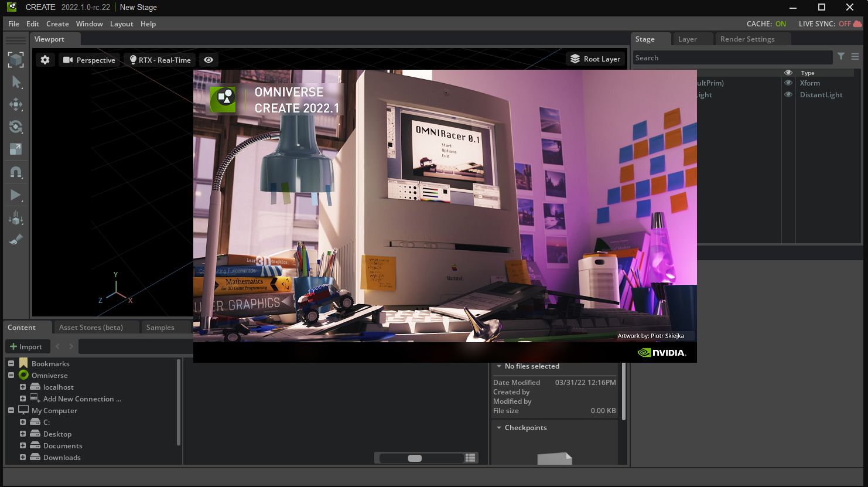Screen dimensions: 868x487
Task: Click the Stage filter funnel icon
Action: [x=841, y=56]
